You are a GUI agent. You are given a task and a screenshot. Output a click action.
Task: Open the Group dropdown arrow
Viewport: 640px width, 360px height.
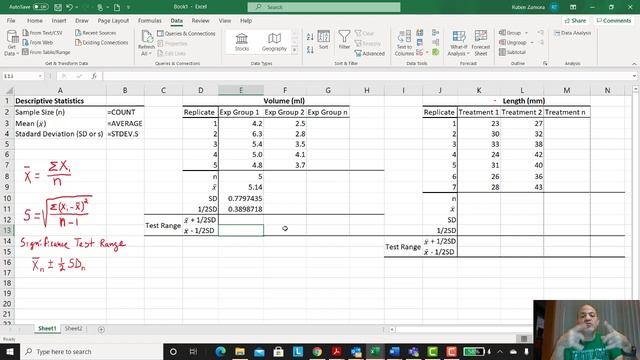coord(527,33)
